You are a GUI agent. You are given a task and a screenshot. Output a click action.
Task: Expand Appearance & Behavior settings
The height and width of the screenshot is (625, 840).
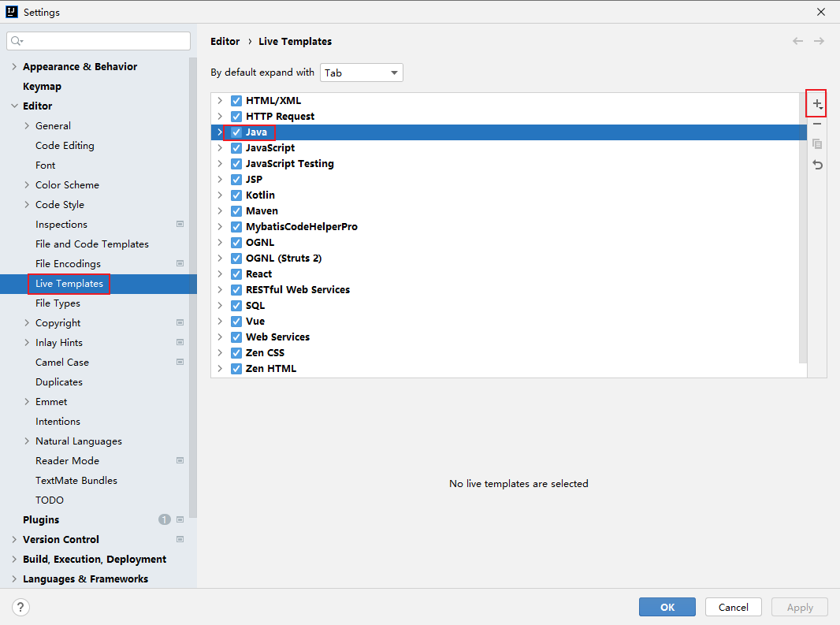pyautogui.click(x=14, y=66)
